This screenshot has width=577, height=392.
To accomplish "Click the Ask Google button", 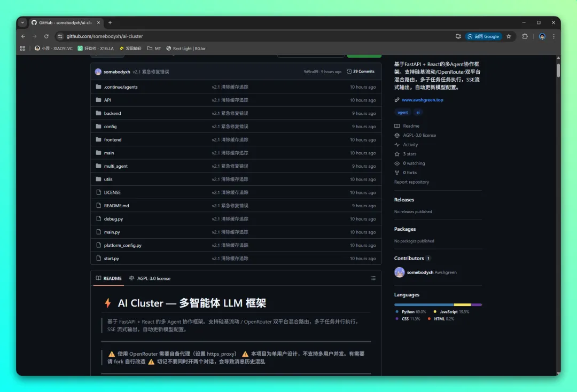I will 483,36.
